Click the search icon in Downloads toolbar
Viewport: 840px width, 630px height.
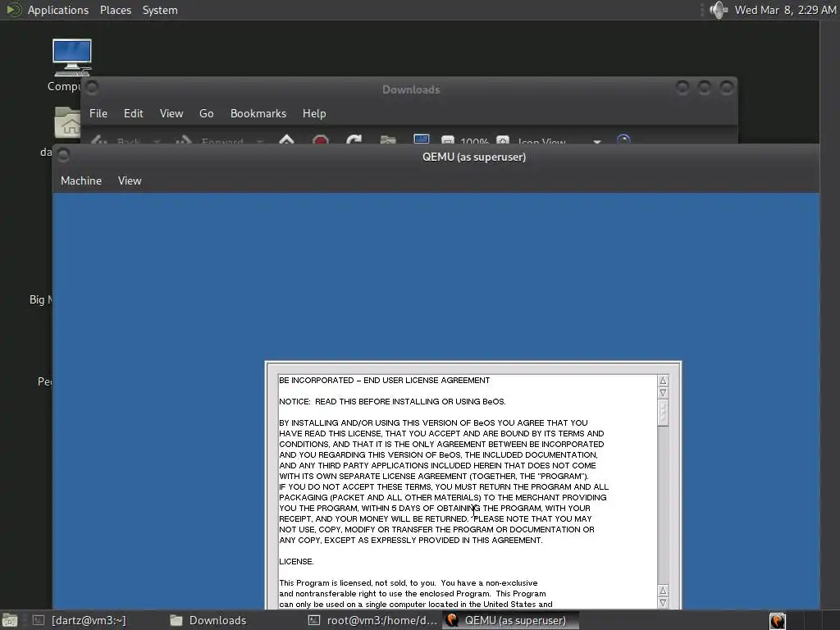click(x=623, y=139)
